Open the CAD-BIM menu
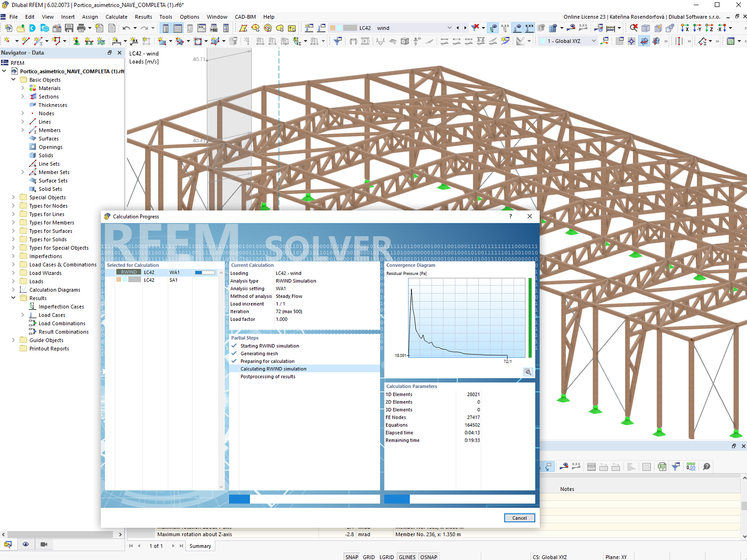 (245, 17)
